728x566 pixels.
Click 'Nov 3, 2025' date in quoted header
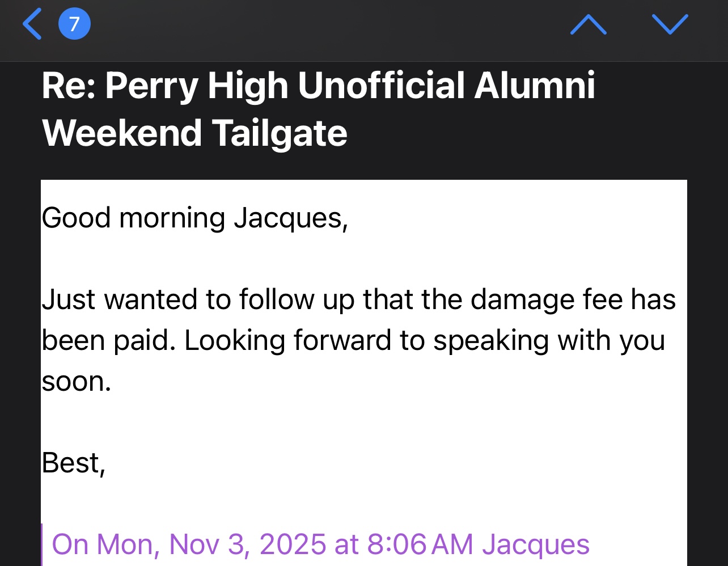click(248, 544)
